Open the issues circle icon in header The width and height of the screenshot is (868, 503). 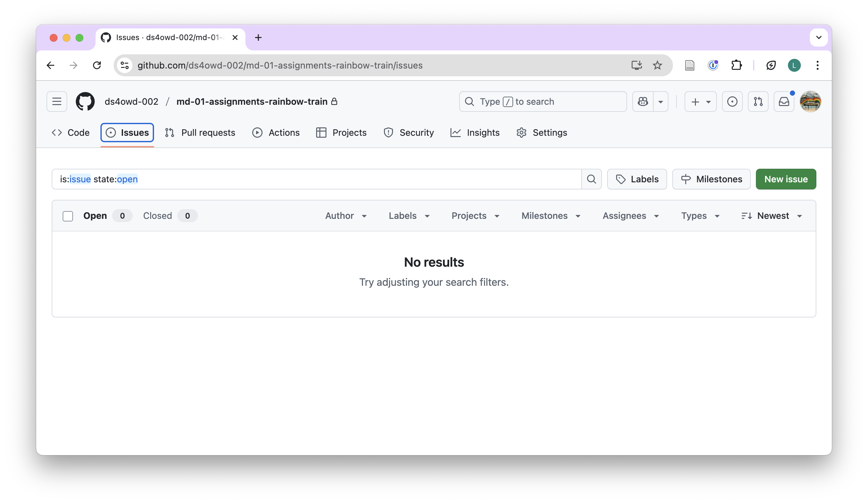[x=732, y=102]
